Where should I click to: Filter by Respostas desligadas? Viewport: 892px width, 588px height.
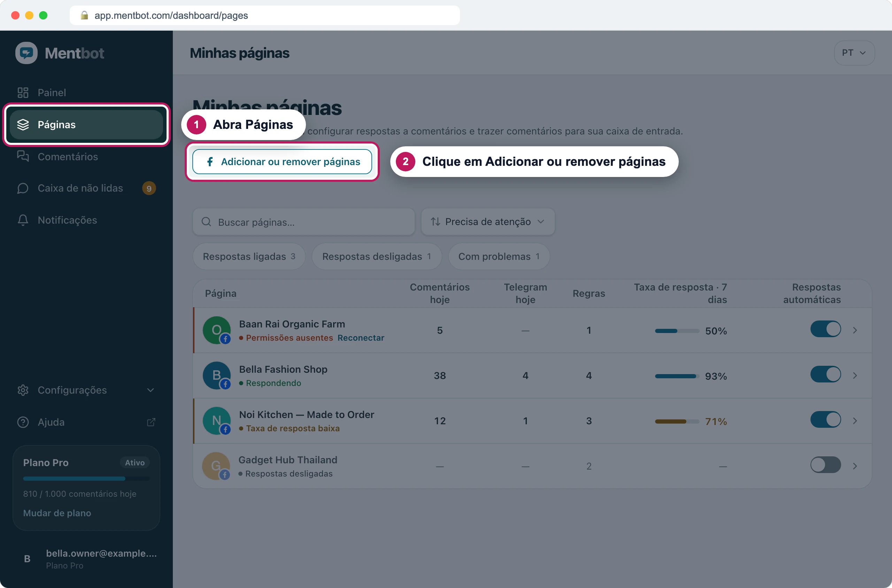coord(377,256)
